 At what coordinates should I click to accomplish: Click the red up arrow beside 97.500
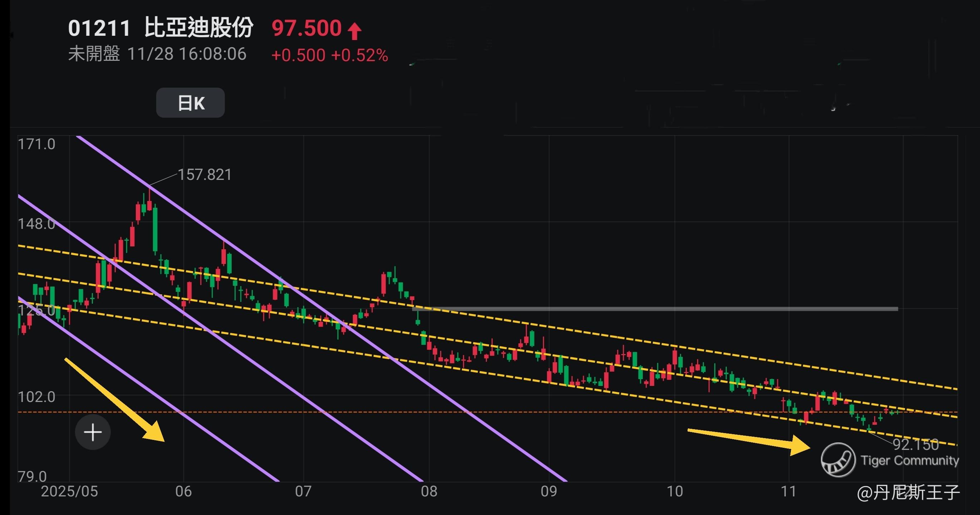point(355,31)
